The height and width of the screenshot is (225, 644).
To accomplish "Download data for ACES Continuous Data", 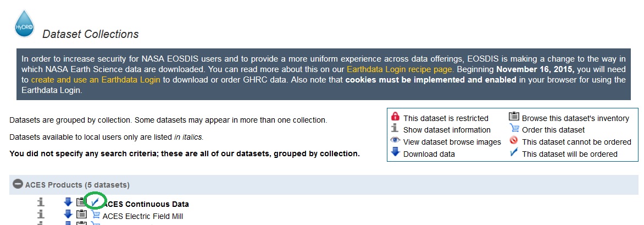I will [x=68, y=202].
